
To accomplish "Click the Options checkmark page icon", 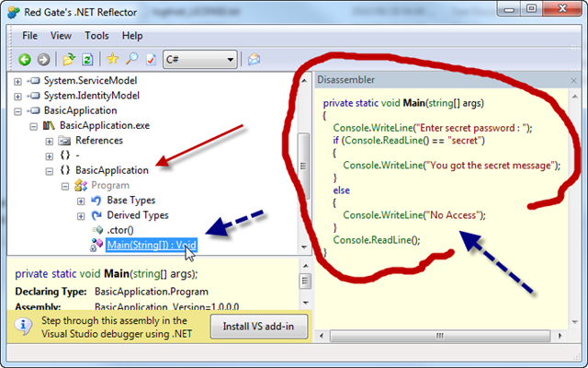I will pyautogui.click(x=151, y=59).
